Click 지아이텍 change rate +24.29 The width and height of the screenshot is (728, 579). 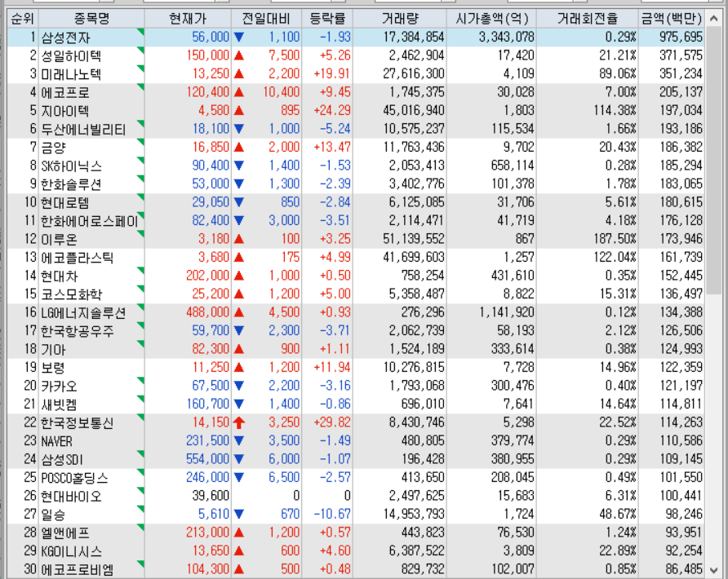click(332, 110)
